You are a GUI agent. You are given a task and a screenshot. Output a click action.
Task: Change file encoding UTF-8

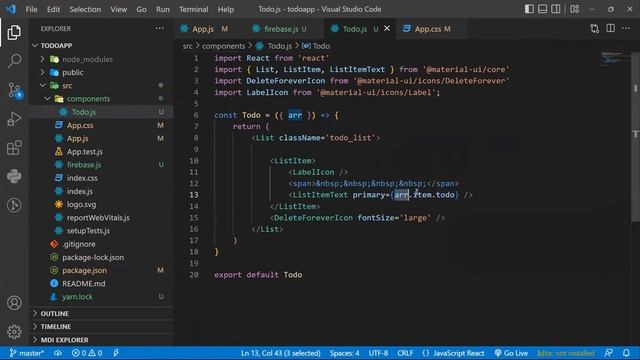[378, 353]
